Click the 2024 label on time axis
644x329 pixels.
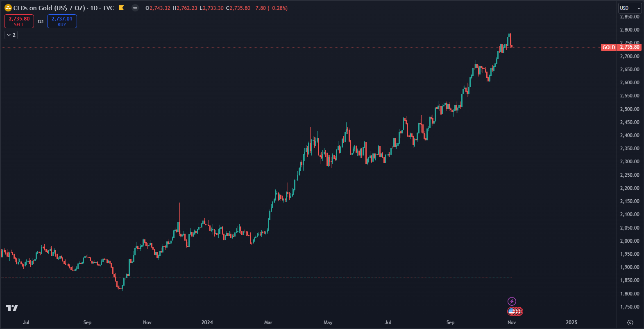coord(207,322)
